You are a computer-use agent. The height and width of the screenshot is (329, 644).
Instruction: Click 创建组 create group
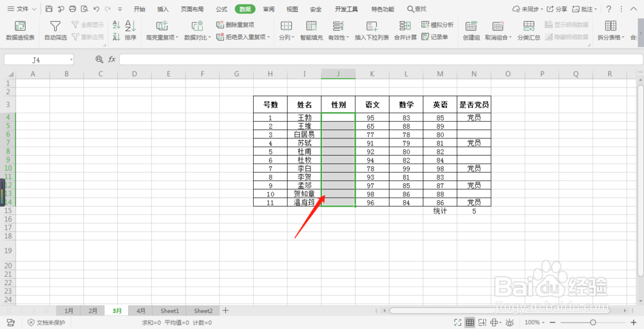click(x=471, y=31)
